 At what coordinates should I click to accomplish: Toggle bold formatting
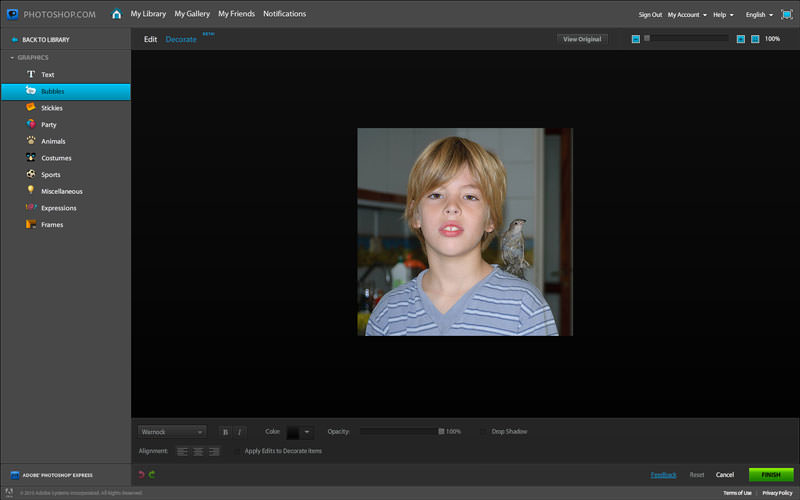(x=226, y=432)
